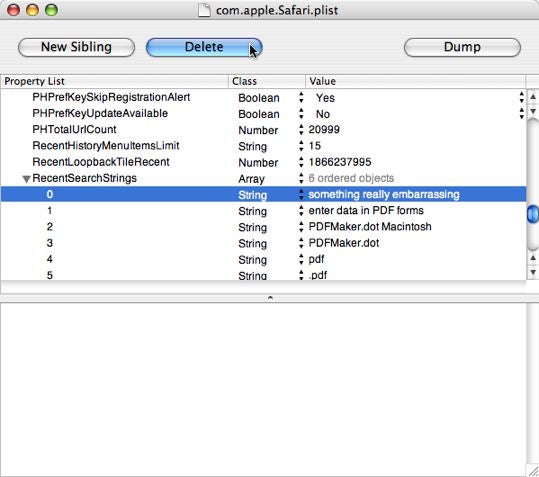Viewport: 539px width, 477px height.
Task: Click the upper scroll-up arrow in the scrollbar
Action: 533,97
